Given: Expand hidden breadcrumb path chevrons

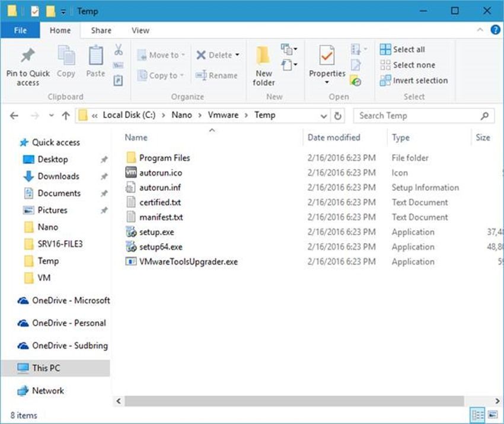Looking at the screenshot, I should click(x=94, y=116).
